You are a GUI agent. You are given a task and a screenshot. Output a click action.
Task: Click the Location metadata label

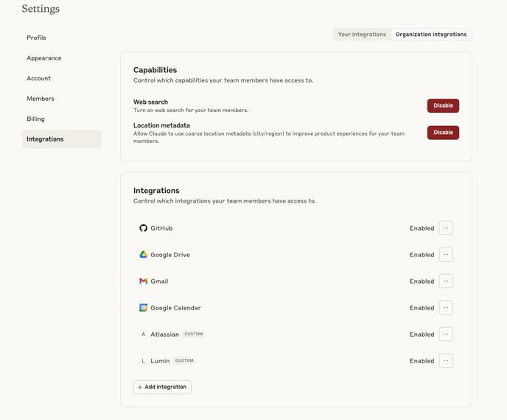161,125
